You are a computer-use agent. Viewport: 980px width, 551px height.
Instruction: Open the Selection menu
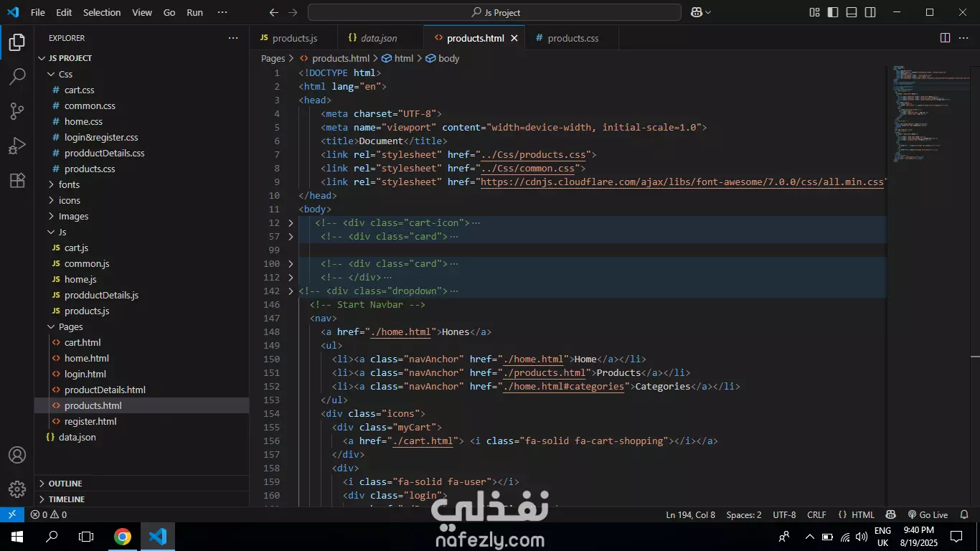click(x=102, y=12)
